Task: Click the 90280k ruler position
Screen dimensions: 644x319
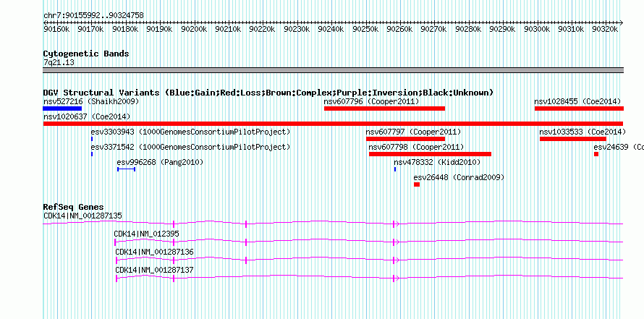Action: click(x=469, y=29)
